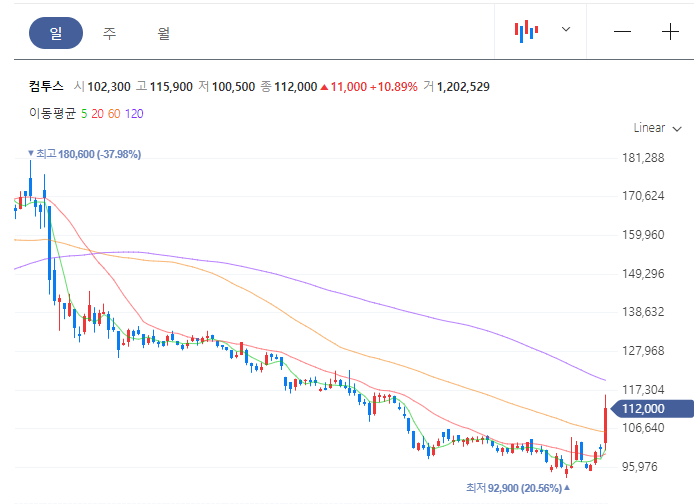This screenshot has width=700, height=504.
Task: Click the volume 1,202,529 value
Action: [463, 87]
